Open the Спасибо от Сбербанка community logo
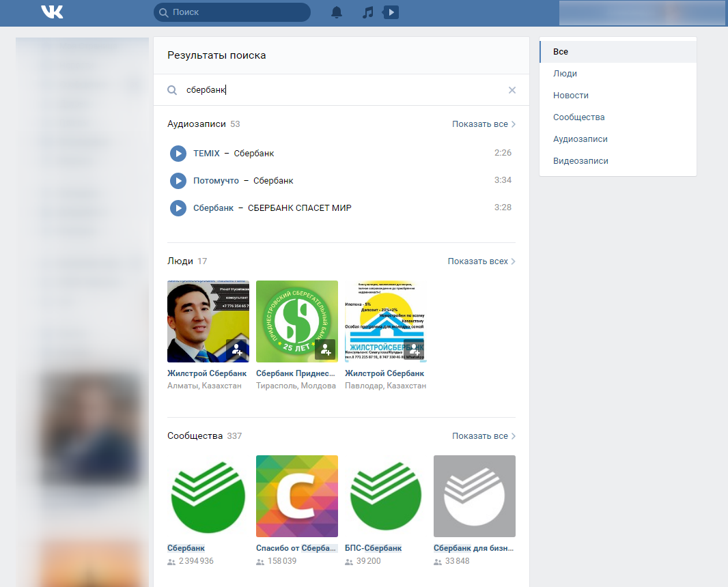This screenshot has height=587, width=728. [x=296, y=496]
